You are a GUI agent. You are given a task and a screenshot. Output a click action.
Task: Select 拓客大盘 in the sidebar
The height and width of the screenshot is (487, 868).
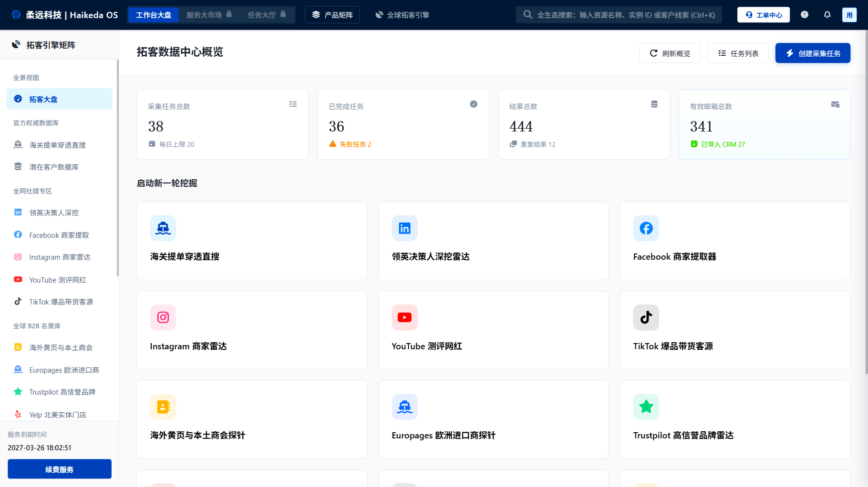[60, 99]
